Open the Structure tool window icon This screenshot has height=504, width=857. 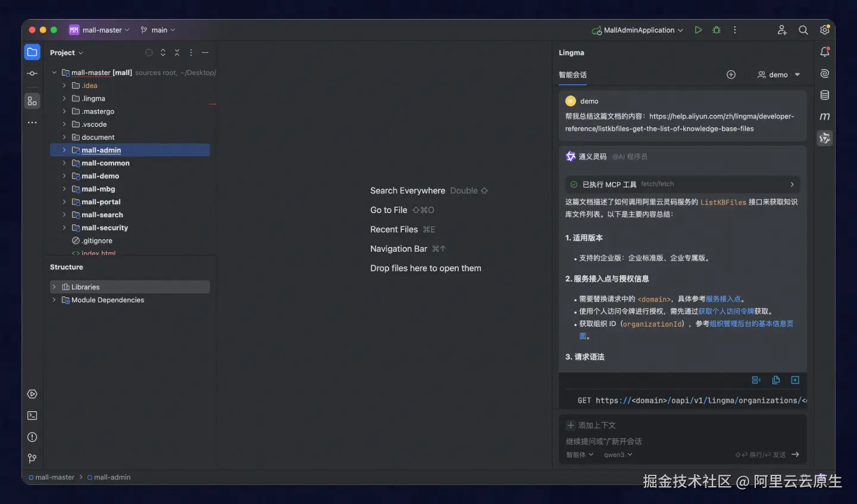32,101
